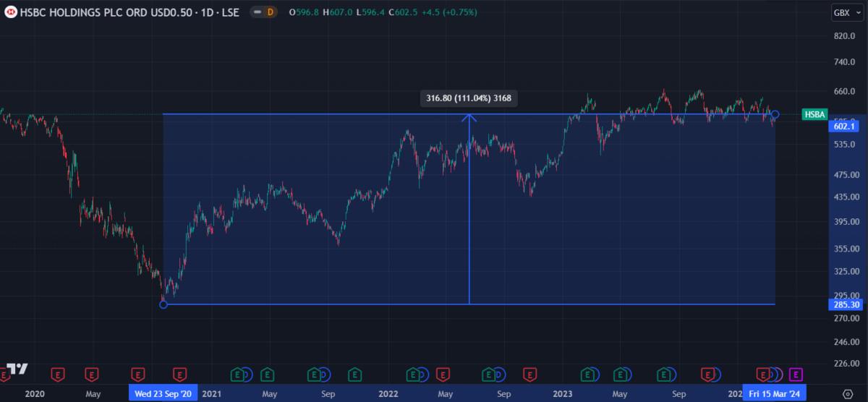Click the C602.5 close value
This screenshot has width=868, height=402.
coord(404,12)
